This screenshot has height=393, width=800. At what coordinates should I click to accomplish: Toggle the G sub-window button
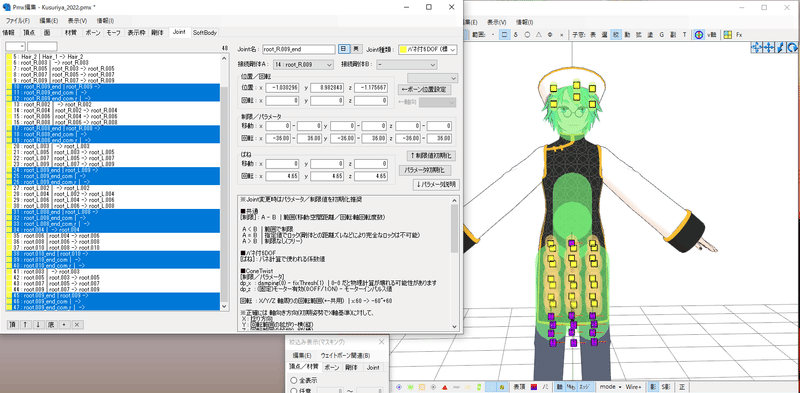click(662, 35)
